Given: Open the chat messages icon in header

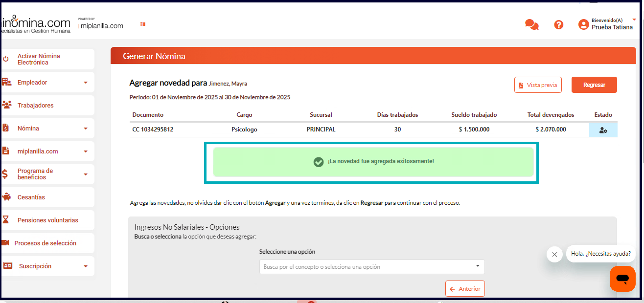Looking at the screenshot, I should click(x=531, y=24).
